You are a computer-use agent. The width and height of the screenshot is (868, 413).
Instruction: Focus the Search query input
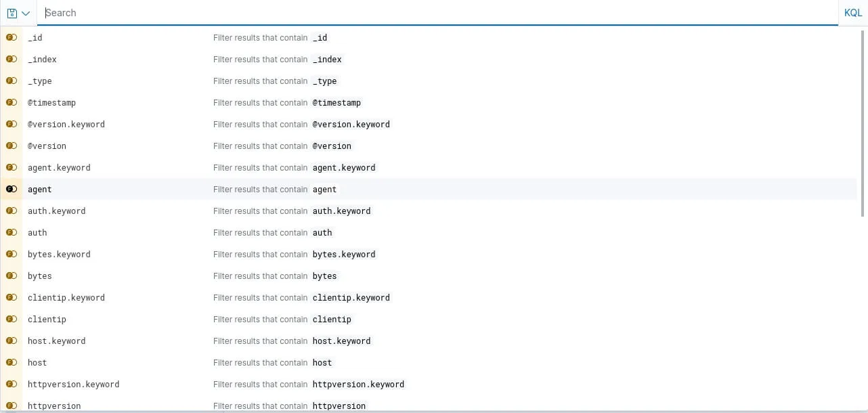click(437, 13)
